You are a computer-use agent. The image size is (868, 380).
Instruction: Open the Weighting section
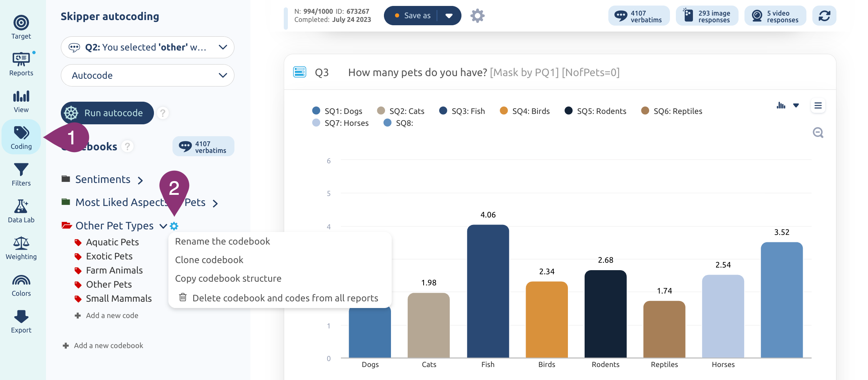click(21, 248)
